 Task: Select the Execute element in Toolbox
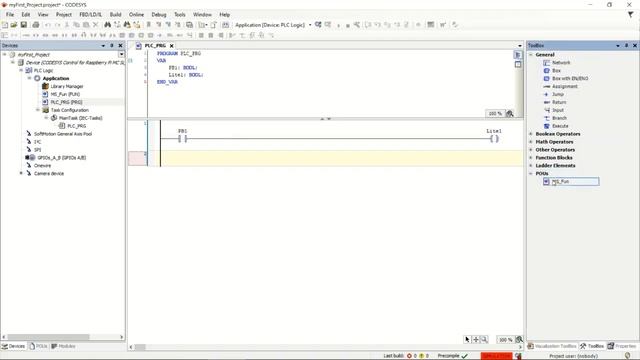556,126
